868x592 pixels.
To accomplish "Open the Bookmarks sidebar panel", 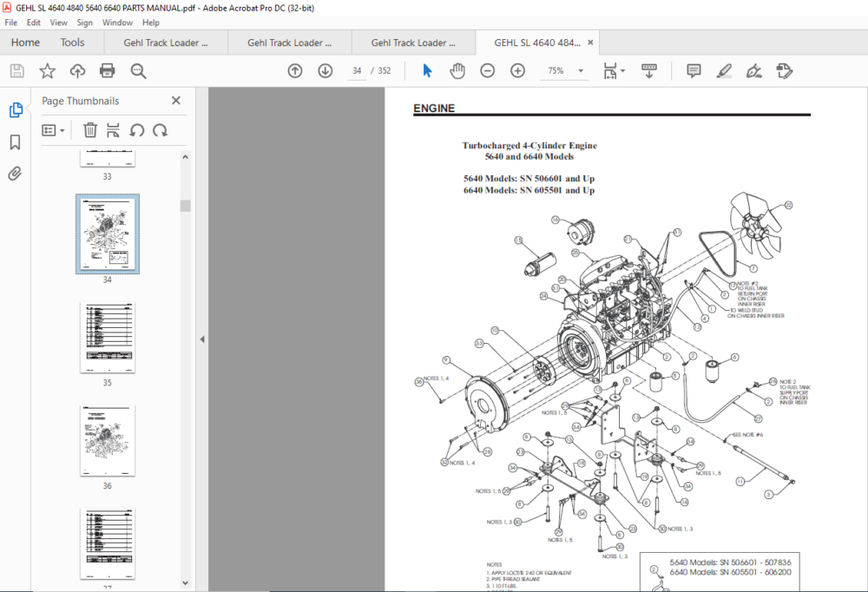I will point(16,142).
